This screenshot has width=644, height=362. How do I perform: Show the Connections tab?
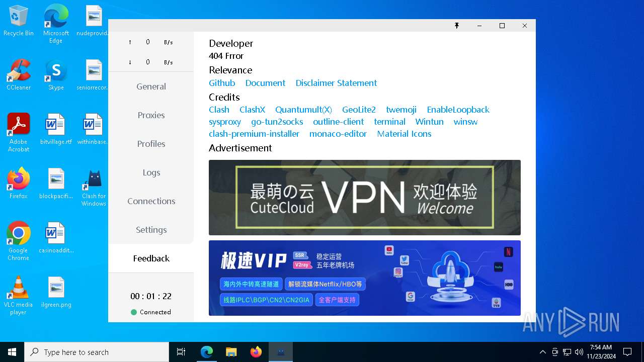(151, 201)
